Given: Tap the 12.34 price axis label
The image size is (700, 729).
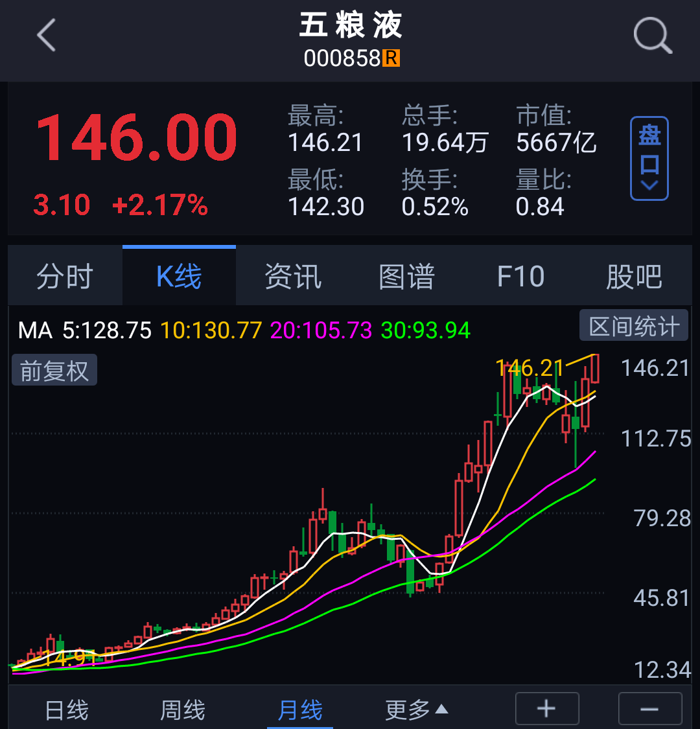Looking at the screenshot, I should [x=662, y=669].
